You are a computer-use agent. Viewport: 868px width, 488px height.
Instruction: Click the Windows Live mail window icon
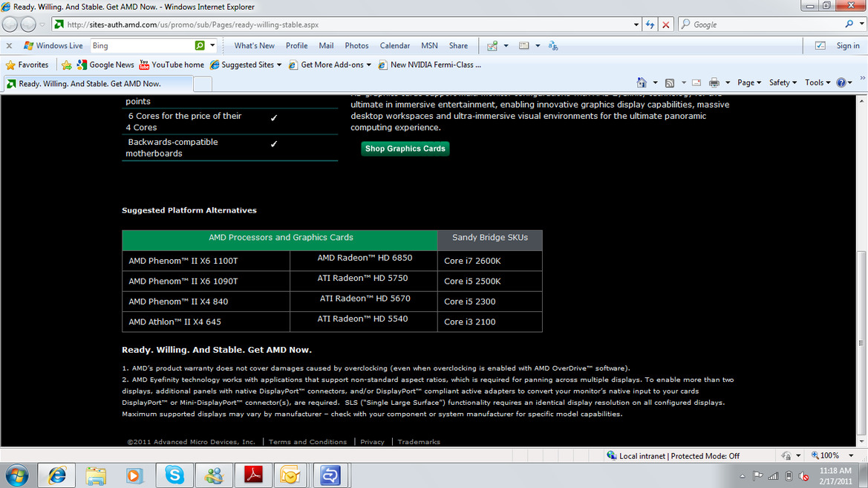click(523, 45)
